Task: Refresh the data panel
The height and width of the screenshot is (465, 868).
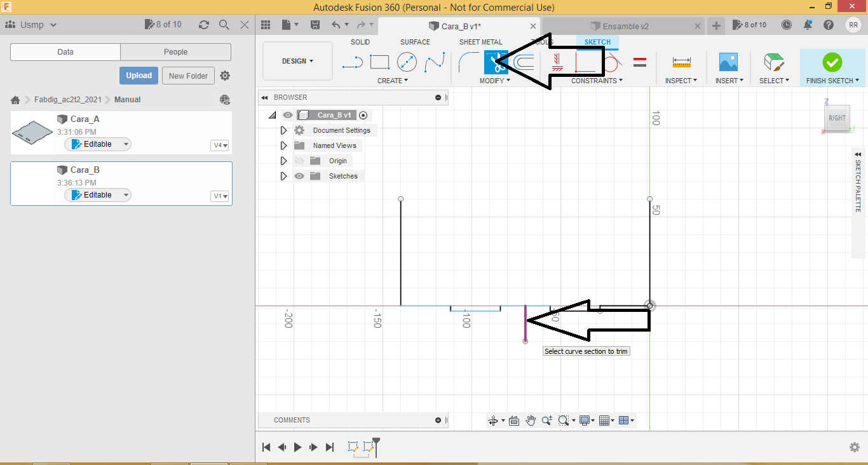Action: click(x=204, y=25)
